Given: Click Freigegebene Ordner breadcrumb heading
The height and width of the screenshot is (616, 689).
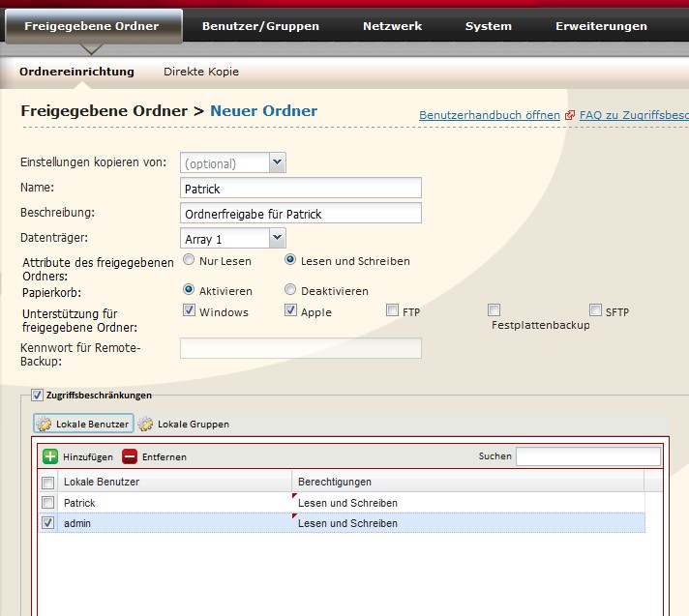Looking at the screenshot, I should click(x=105, y=110).
